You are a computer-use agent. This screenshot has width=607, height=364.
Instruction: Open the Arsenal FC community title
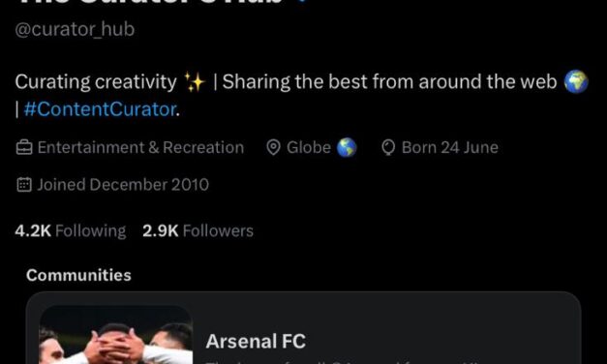(x=256, y=342)
